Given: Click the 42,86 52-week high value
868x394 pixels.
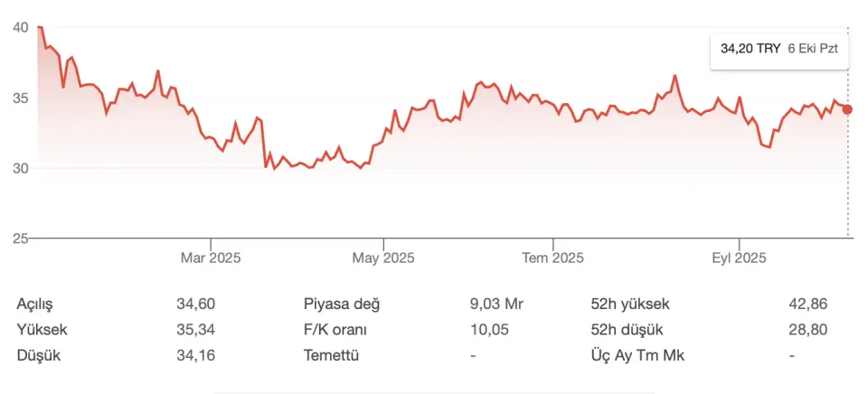Looking at the screenshot, I should click(x=807, y=305).
